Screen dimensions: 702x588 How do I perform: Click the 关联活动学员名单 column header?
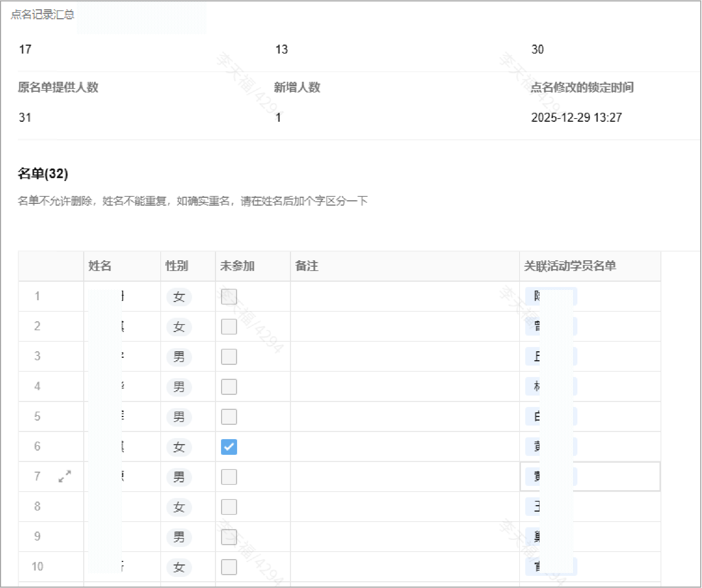(570, 266)
